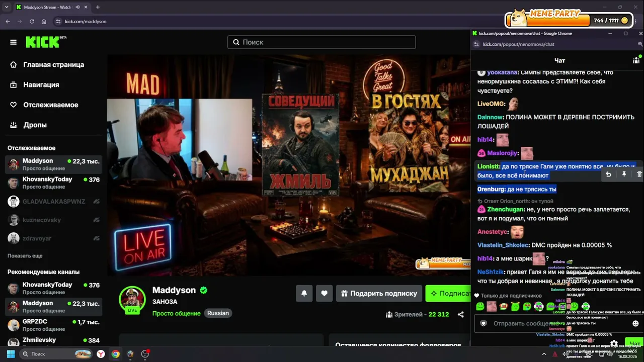
Task: Open GRPZDC in recommended channels
Action: click(x=53, y=325)
